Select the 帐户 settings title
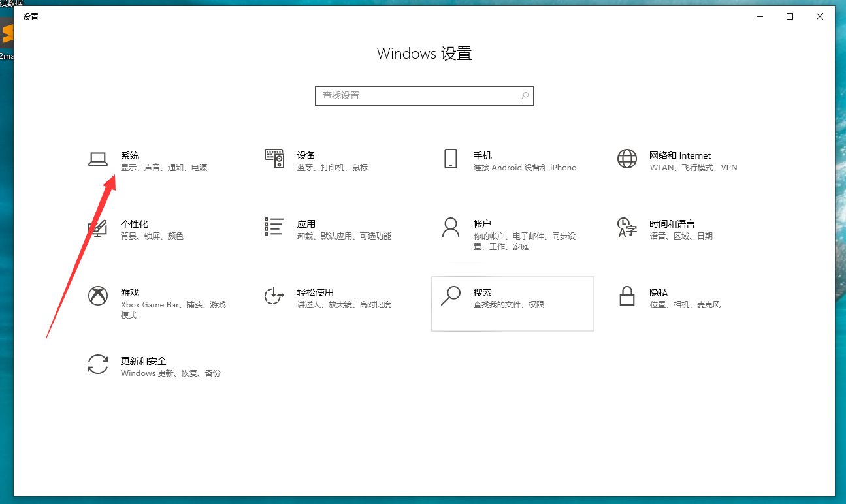846x504 pixels. tap(483, 224)
